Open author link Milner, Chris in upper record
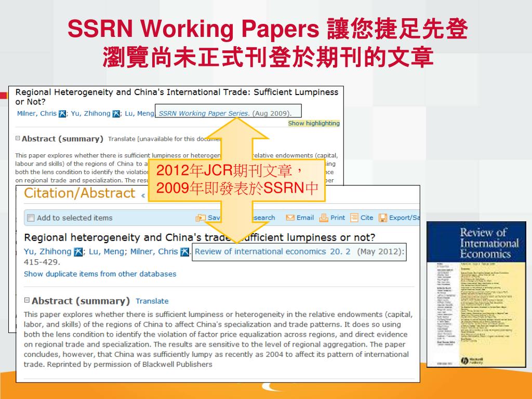Viewport: 532px width, 399px height. pos(37,113)
